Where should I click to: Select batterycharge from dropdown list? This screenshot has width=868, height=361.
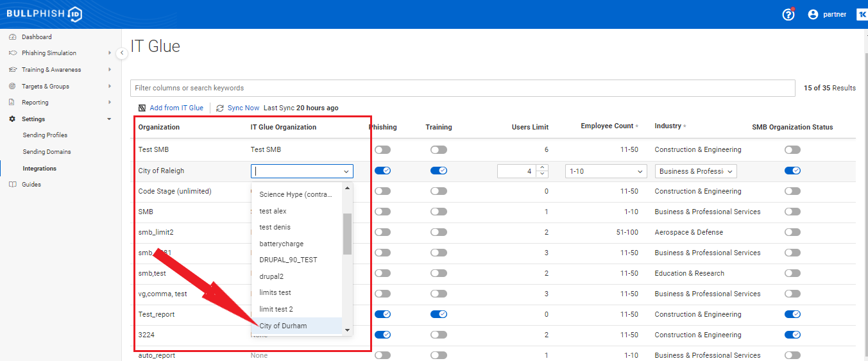coord(297,244)
